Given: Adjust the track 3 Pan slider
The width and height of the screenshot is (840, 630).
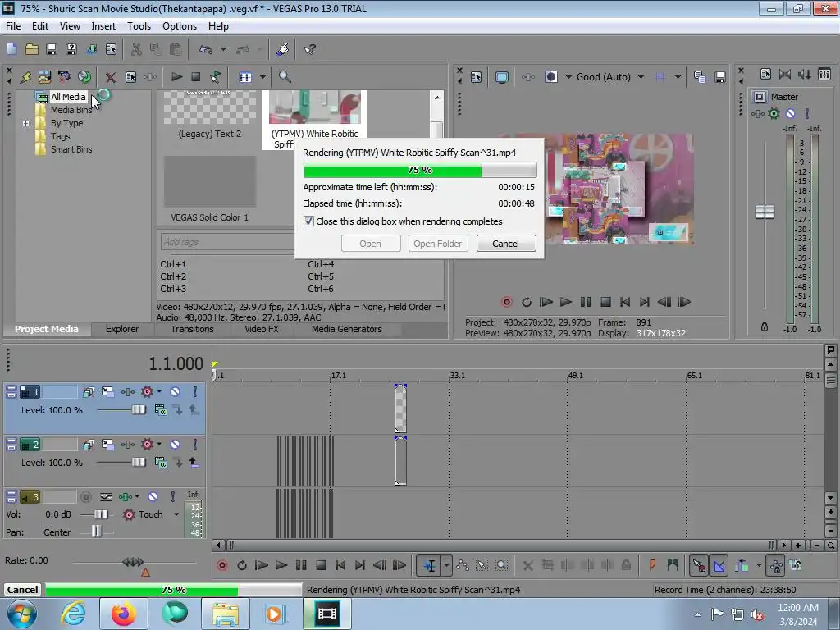Looking at the screenshot, I should coord(96,532).
